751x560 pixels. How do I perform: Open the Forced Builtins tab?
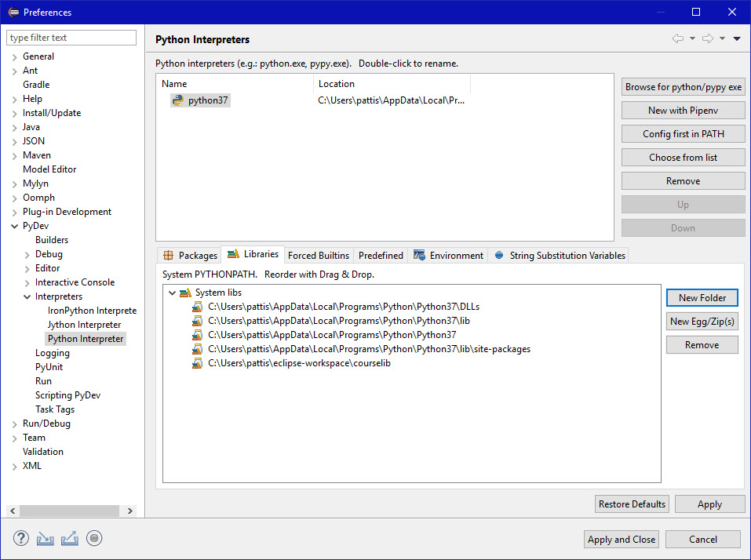pyautogui.click(x=318, y=256)
